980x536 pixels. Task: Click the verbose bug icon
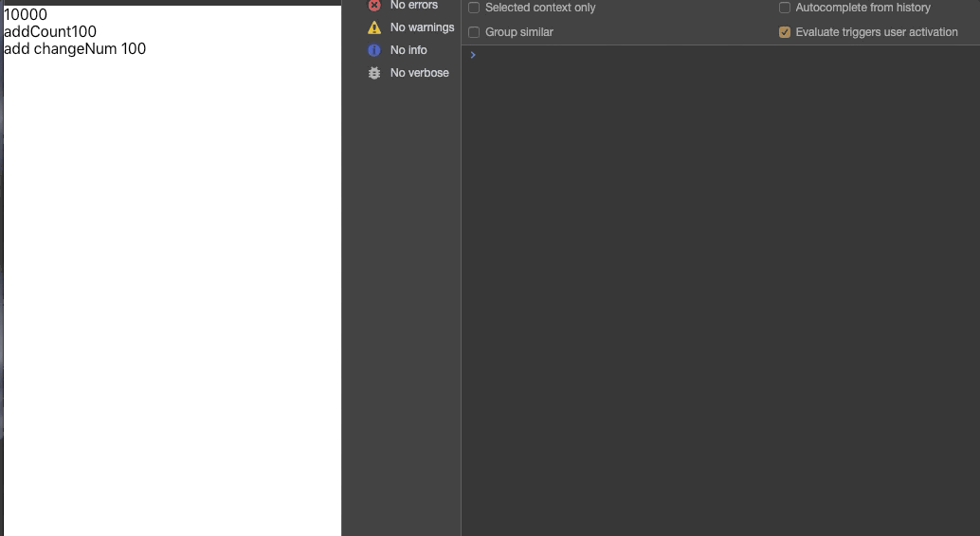click(373, 73)
